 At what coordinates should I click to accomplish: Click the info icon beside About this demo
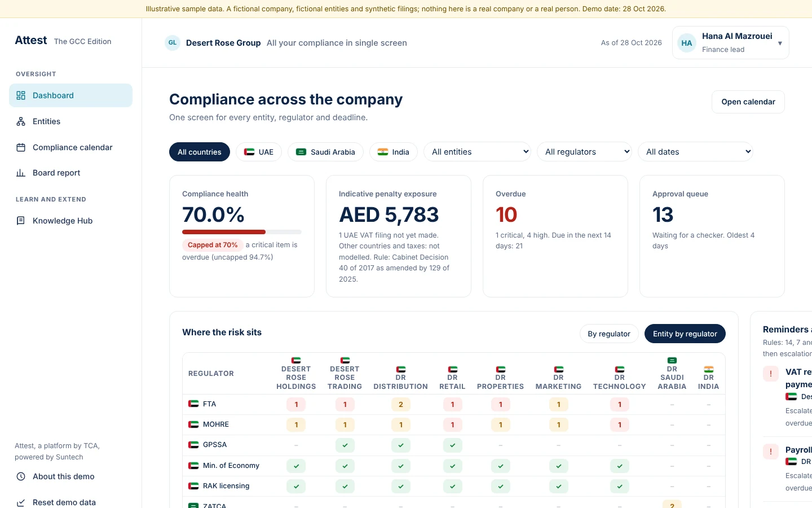pyautogui.click(x=21, y=476)
